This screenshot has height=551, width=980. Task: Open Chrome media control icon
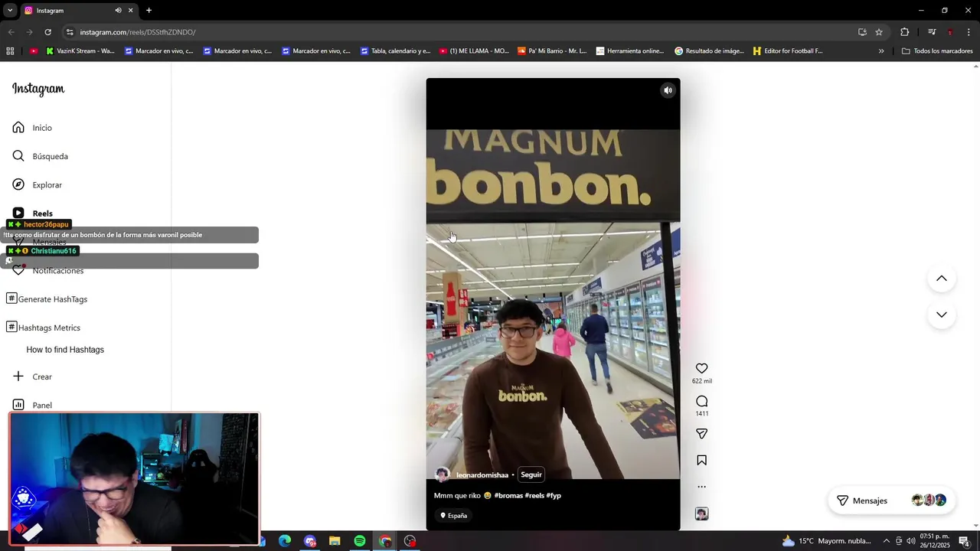click(x=932, y=32)
